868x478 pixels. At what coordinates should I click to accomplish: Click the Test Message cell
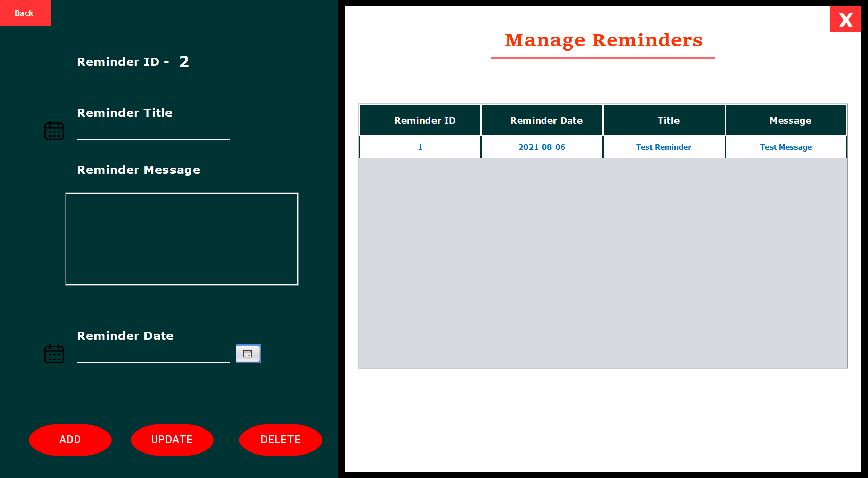point(786,147)
